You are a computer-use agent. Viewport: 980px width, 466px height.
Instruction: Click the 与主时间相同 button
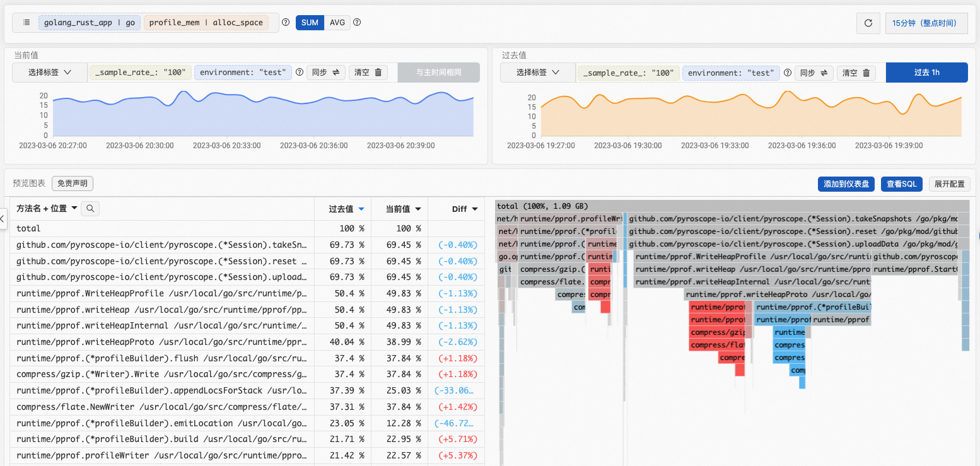[438, 73]
